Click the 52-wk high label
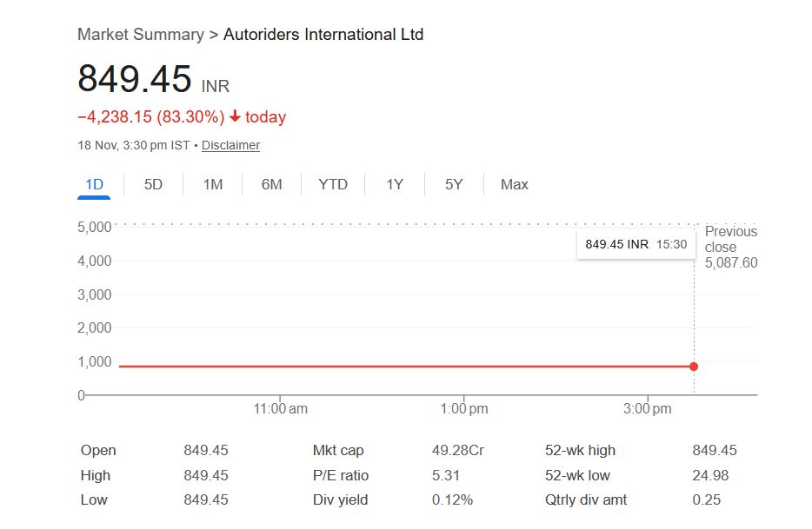 tap(580, 450)
